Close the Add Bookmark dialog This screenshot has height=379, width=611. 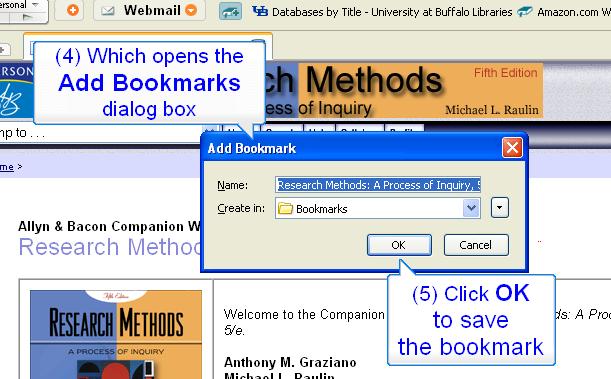click(x=512, y=148)
